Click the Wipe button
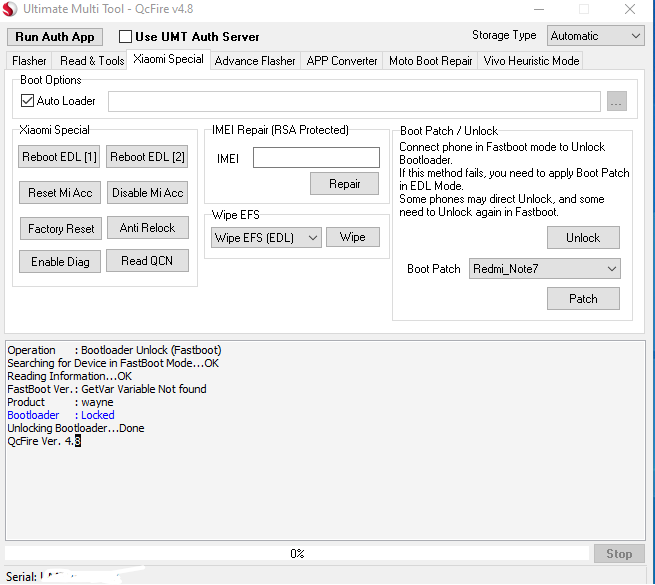This screenshot has height=585, width=655. pos(353,237)
